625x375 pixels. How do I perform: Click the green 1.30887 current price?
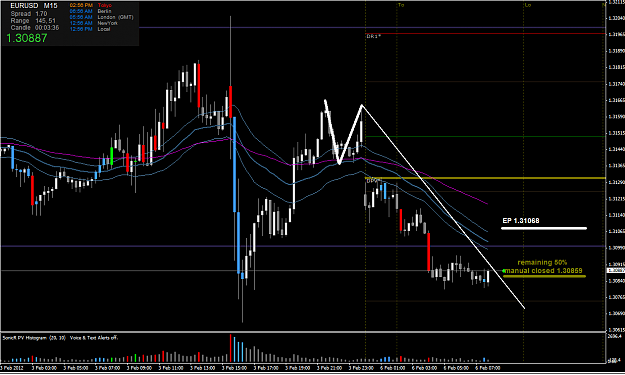pos(27,38)
